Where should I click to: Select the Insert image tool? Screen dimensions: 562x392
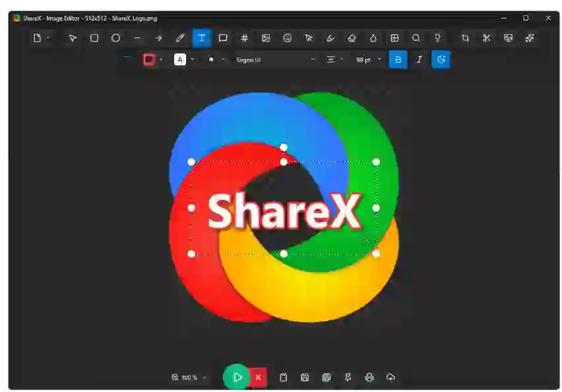(x=266, y=38)
